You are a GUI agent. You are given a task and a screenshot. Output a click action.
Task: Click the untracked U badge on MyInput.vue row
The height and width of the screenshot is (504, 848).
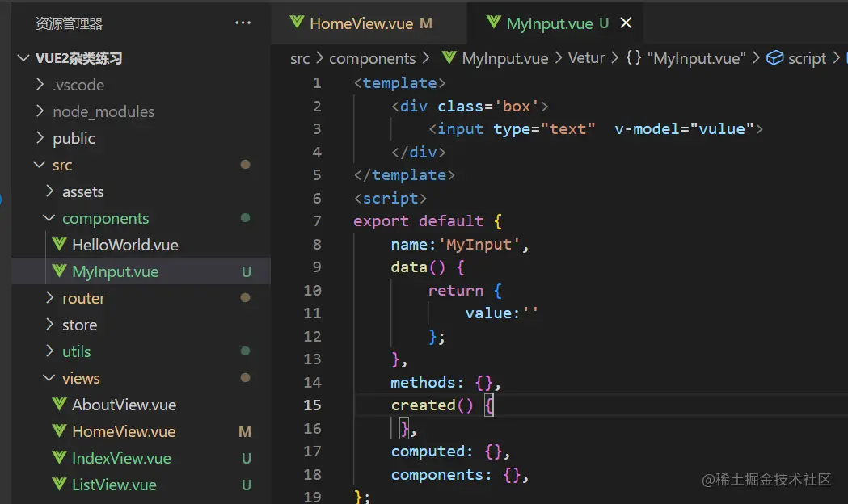(x=246, y=271)
